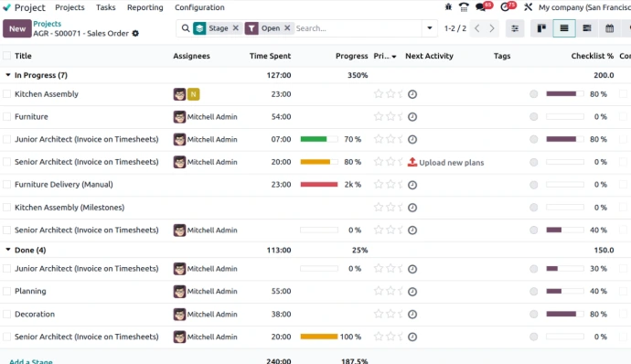Open the project settings gear icon
The image size is (631, 364).
click(x=135, y=34)
